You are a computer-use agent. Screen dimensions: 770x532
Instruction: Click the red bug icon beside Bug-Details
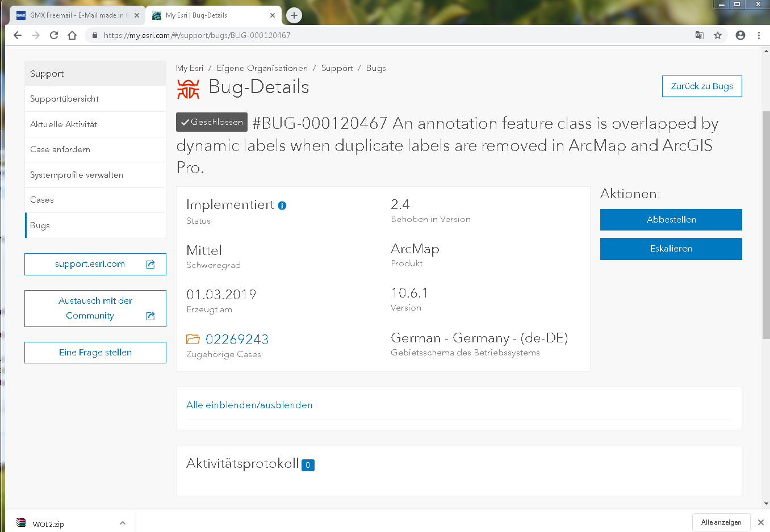(188, 89)
